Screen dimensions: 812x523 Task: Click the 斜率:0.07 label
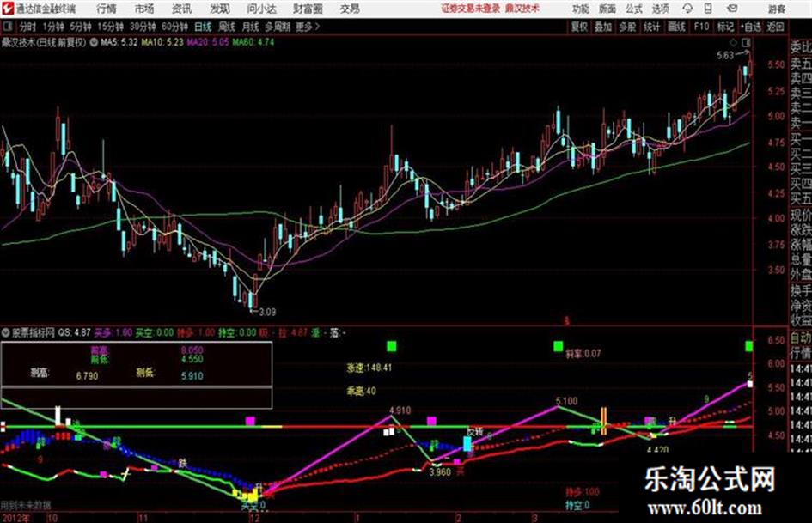(583, 354)
